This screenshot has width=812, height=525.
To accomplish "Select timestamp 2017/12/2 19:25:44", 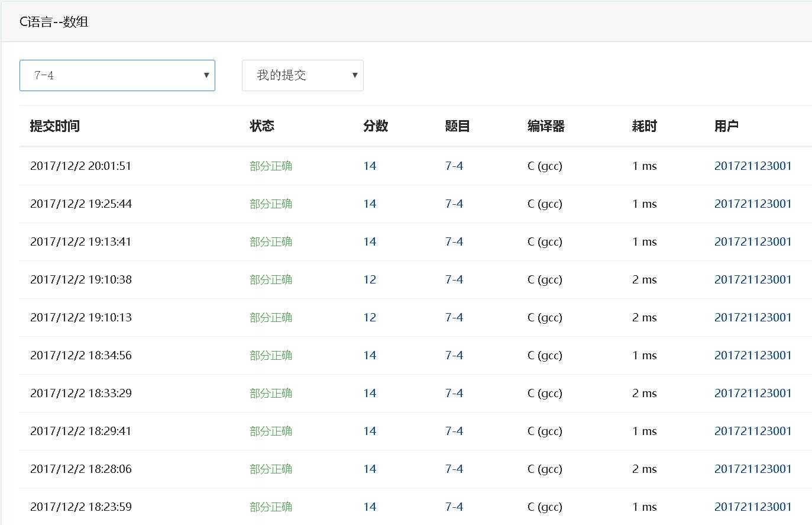I will click(81, 204).
